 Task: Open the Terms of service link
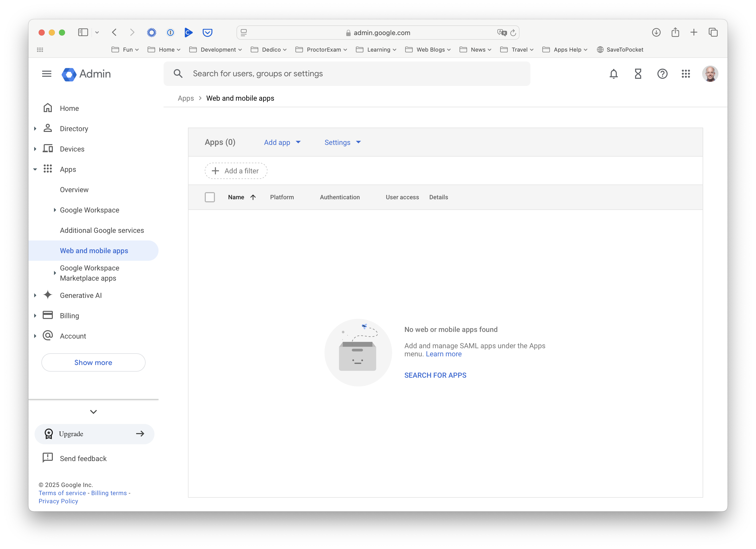pos(62,493)
